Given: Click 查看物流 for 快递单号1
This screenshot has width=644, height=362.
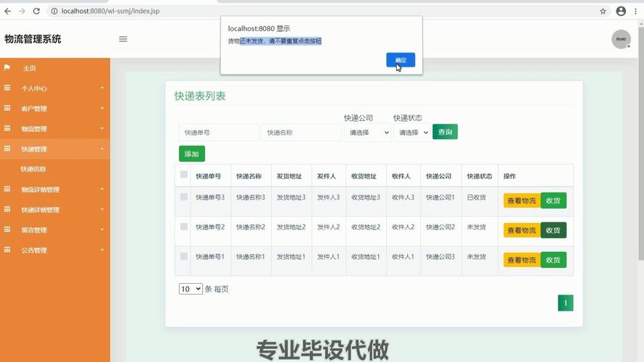Looking at the screenshot, I should (x=522, y=260).
